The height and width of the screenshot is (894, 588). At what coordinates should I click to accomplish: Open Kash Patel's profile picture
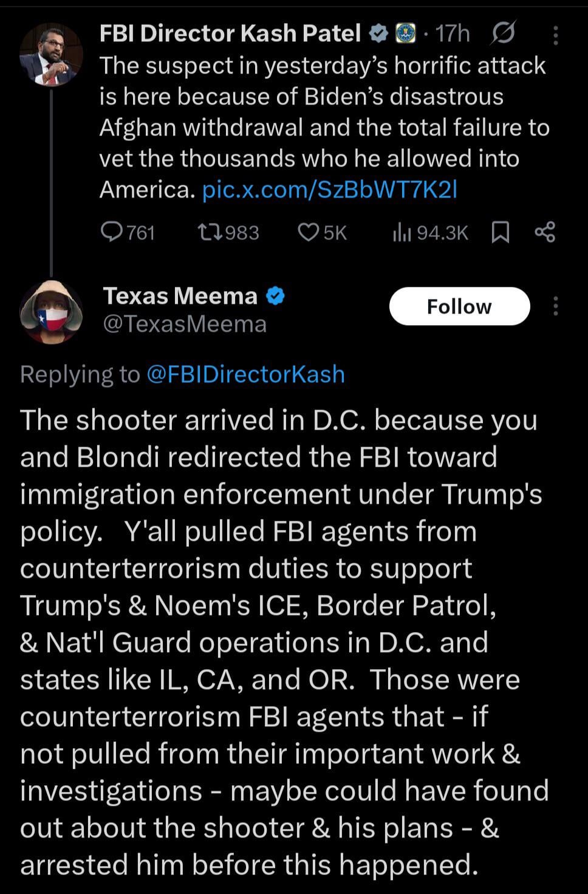point(51,55)
